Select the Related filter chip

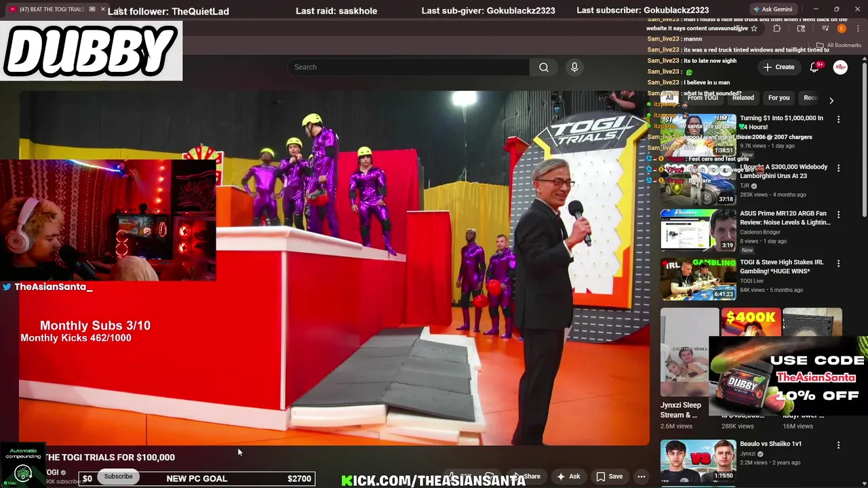pos(743,98)
